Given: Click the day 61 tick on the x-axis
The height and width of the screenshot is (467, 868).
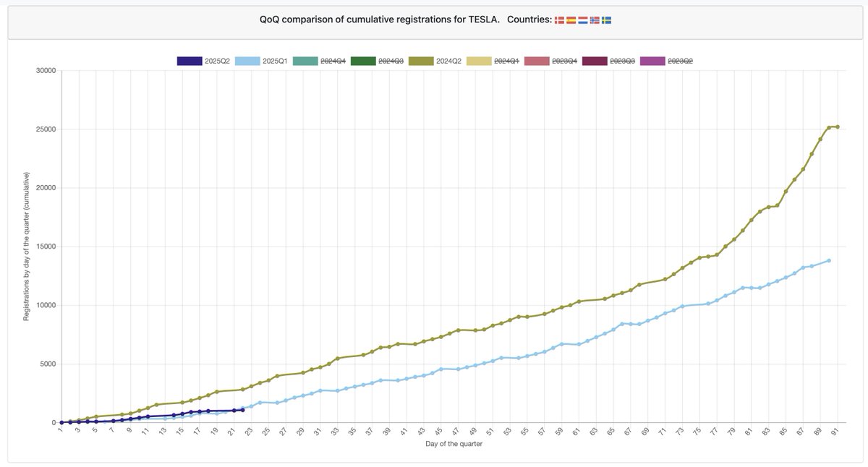Looking at the screenshot, I should [x=576, y=431].
